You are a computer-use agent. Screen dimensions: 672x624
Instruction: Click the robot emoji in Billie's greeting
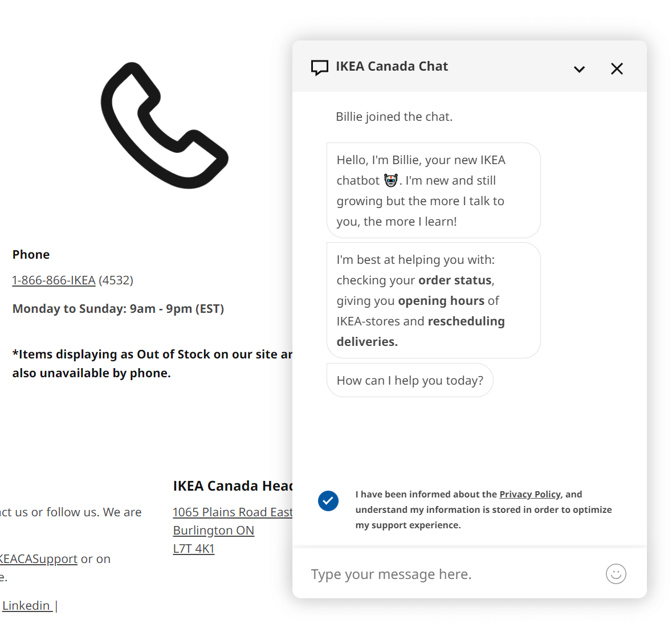coord(390,180)
